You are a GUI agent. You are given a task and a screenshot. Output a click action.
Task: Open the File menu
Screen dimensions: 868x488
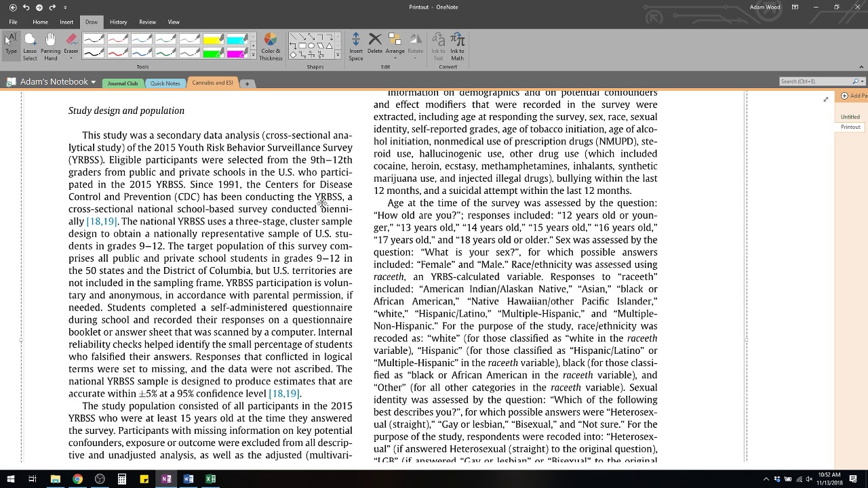pos(13,22)
